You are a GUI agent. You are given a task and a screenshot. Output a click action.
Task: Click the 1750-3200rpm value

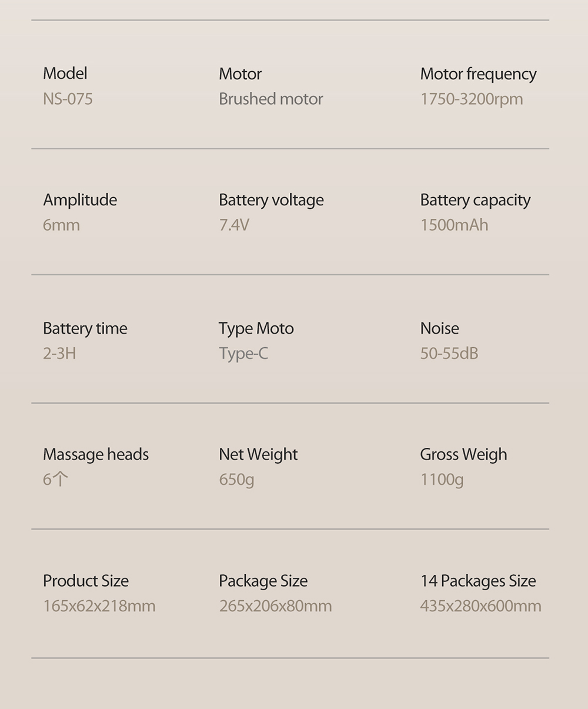point(472,99)
